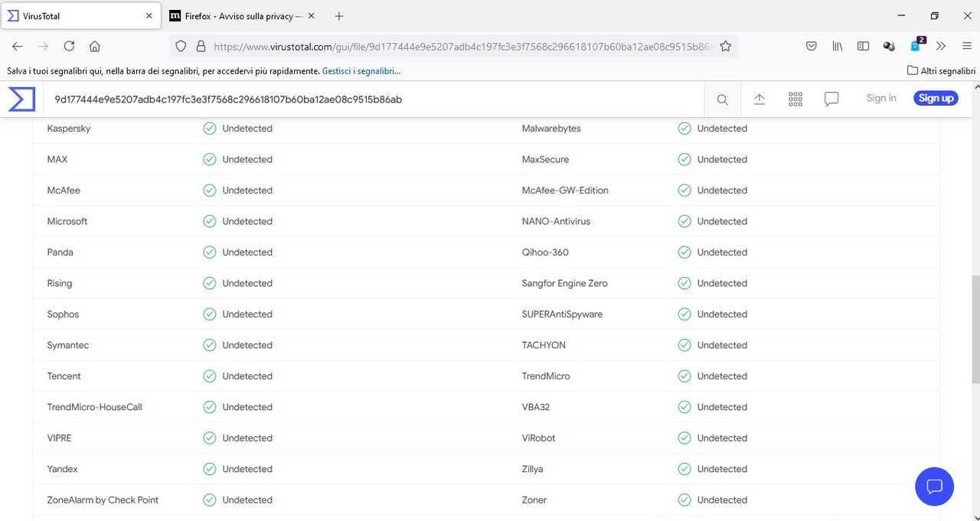Go back with browser back arrow
The height and width of the screenshot is (521, 980).
(18, 46)
